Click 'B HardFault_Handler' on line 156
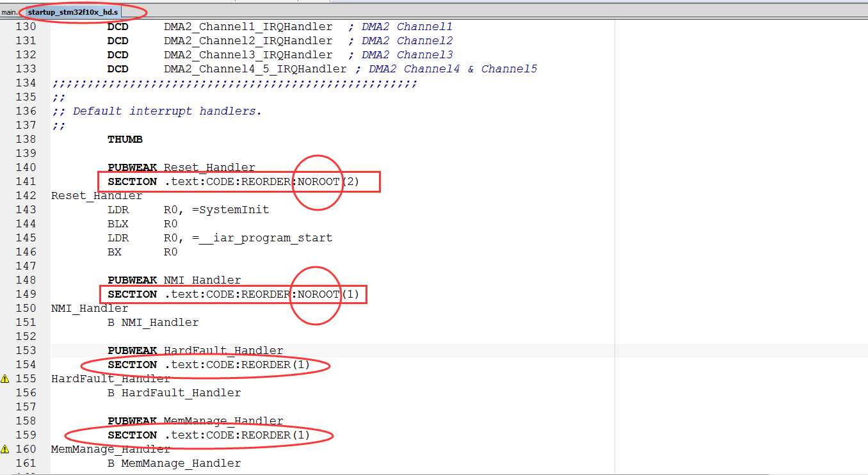868x475 pixels. point(174,393)
